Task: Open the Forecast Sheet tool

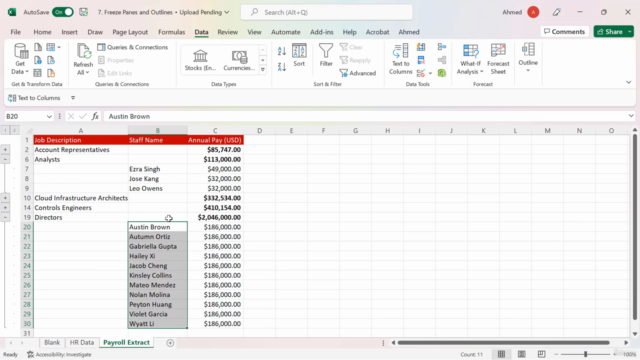Action: click(498, 59)
